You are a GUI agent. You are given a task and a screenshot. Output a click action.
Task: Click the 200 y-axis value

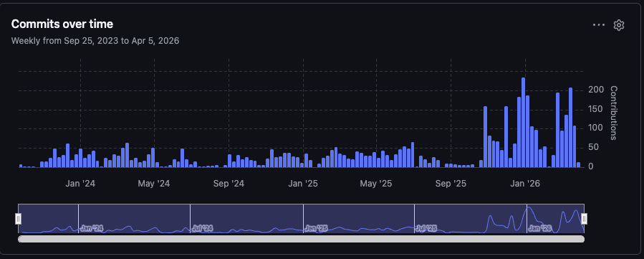[x=595, y=90]
